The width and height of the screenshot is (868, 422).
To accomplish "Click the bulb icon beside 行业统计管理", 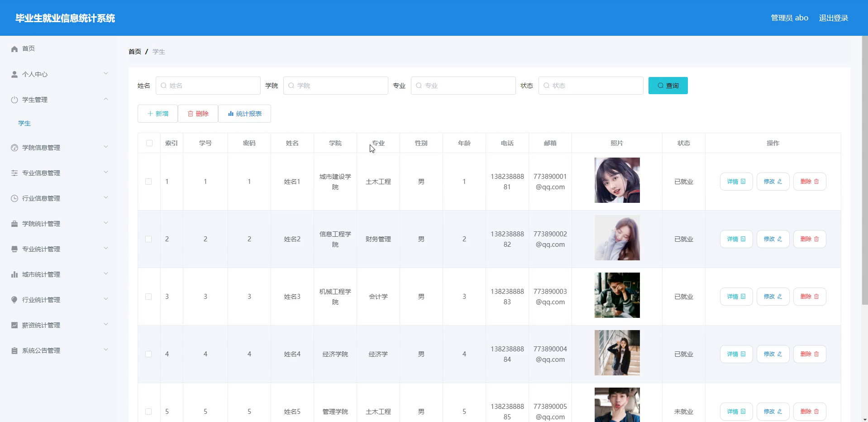I will click(x=14, y=300).
